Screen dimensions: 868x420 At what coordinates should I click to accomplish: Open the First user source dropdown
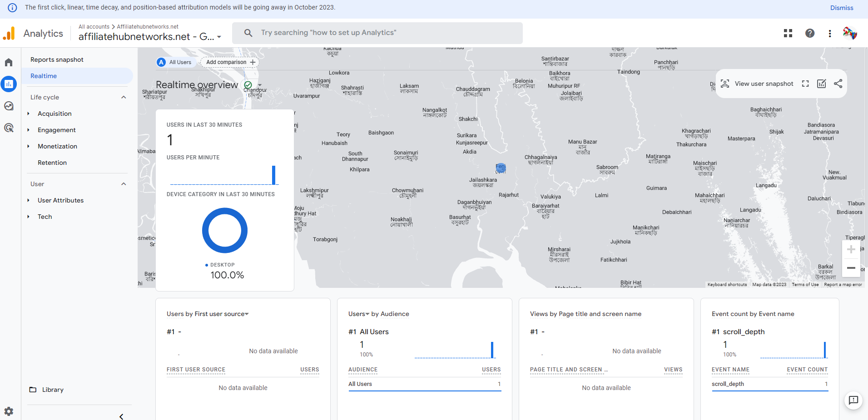click(247, 314)
